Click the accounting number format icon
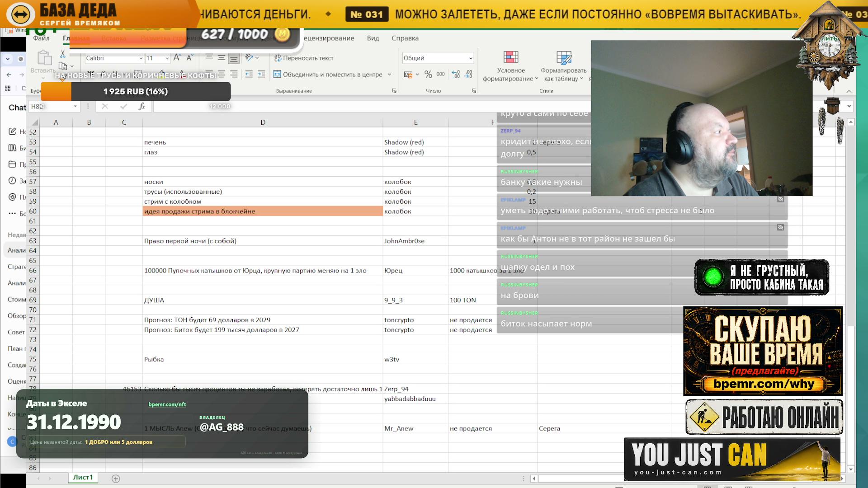The image size is (868, 488). [408, 74]
